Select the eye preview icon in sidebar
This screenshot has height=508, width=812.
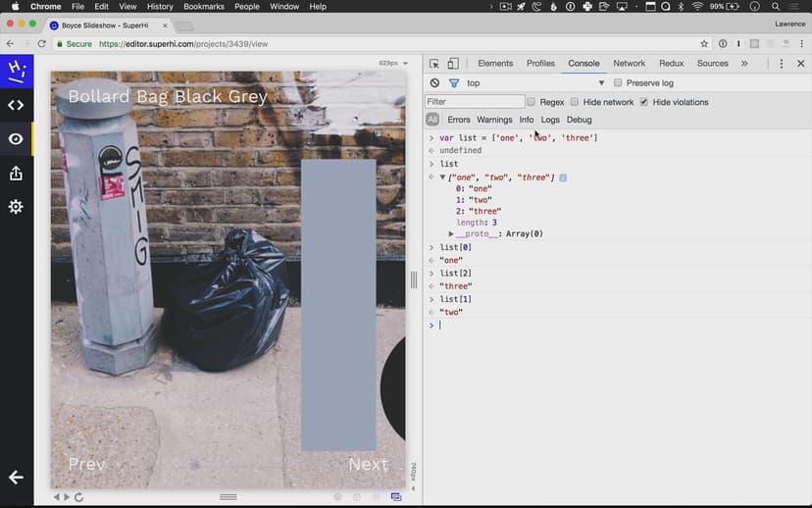pyautogui.click(x=16, y=139)
